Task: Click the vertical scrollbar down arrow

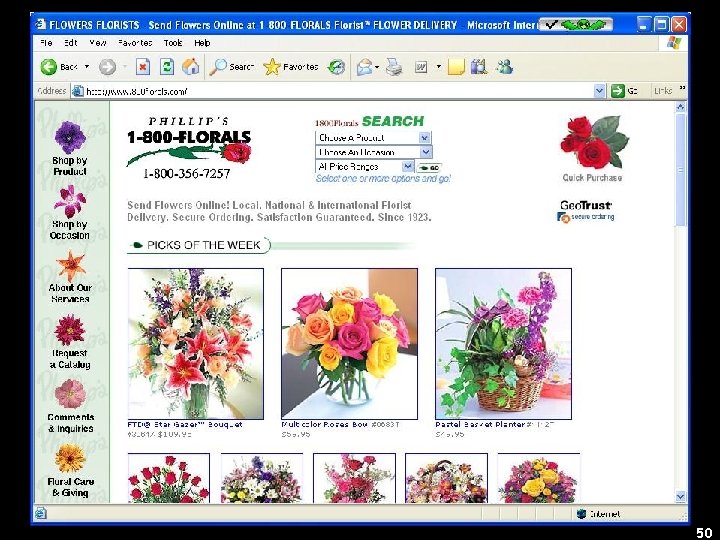Action: (681, 496)
